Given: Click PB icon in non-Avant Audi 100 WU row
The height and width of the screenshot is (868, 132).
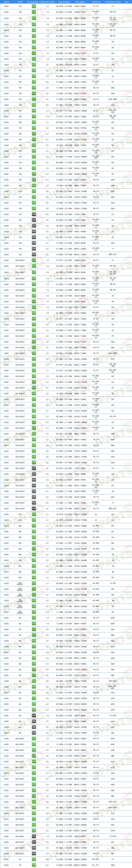Looking at the screenshot, I should 34,128.
